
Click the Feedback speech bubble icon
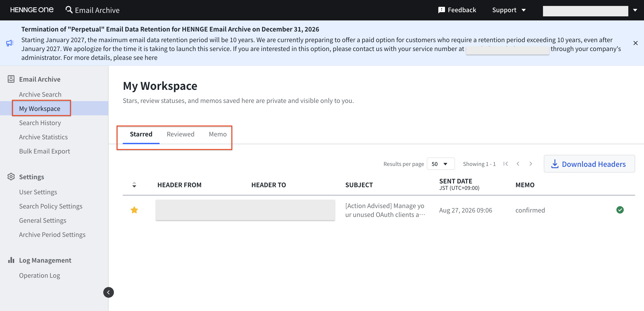pos(441,10)
